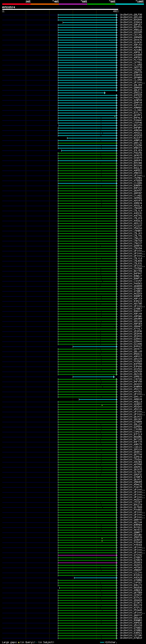The image size is (146, 644).
Task: Click the purple ~60% identity legend segment
Action: coord(73,4)
